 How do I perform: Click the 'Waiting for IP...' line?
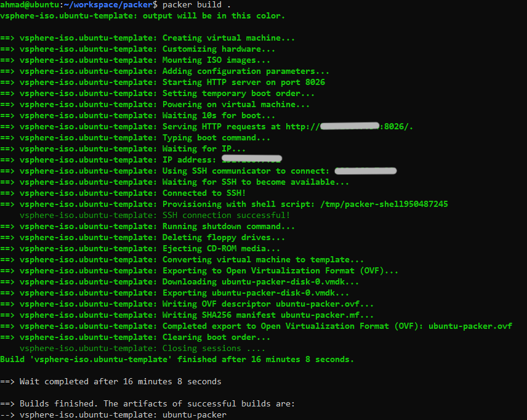coord(123,149)
